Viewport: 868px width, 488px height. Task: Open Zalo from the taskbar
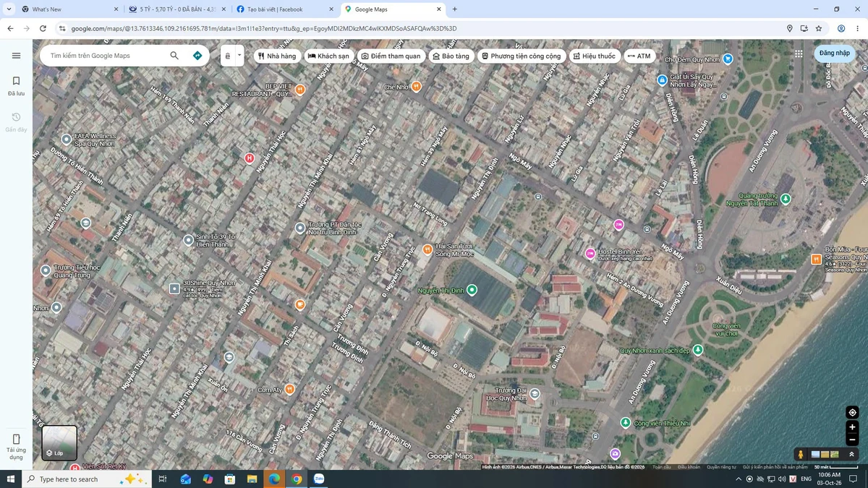click(318, 479)
